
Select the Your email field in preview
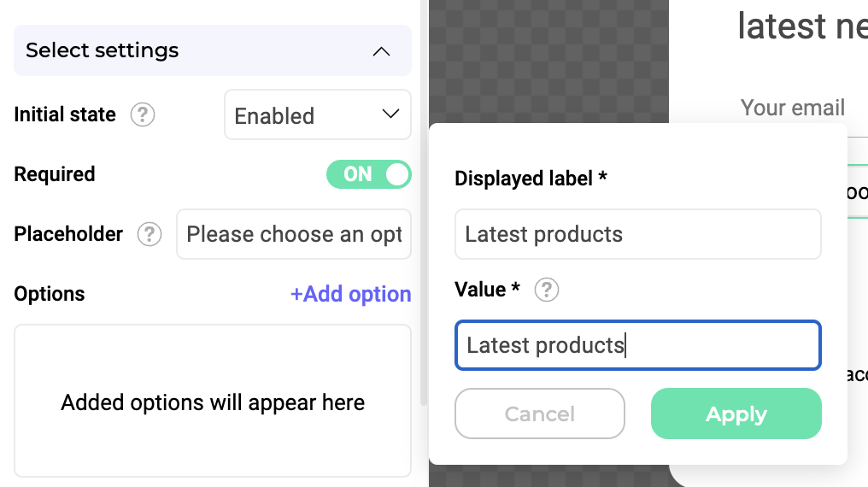coord(792,108)
